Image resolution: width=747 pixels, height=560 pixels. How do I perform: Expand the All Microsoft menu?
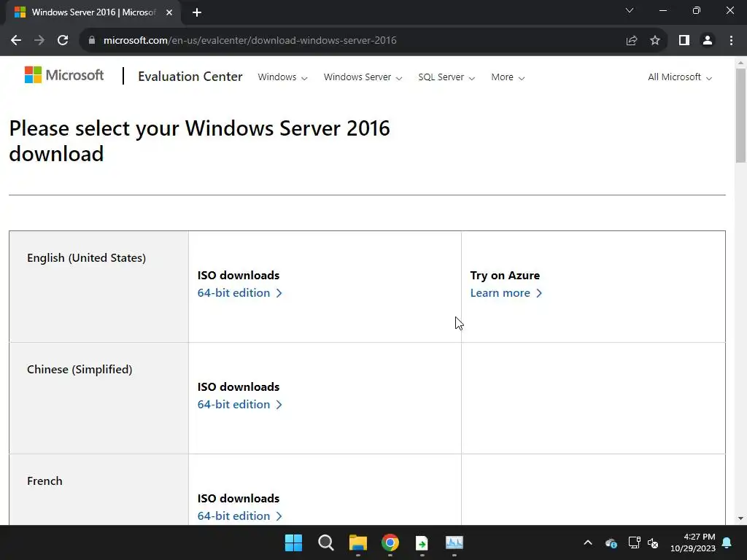click(680, 77)
